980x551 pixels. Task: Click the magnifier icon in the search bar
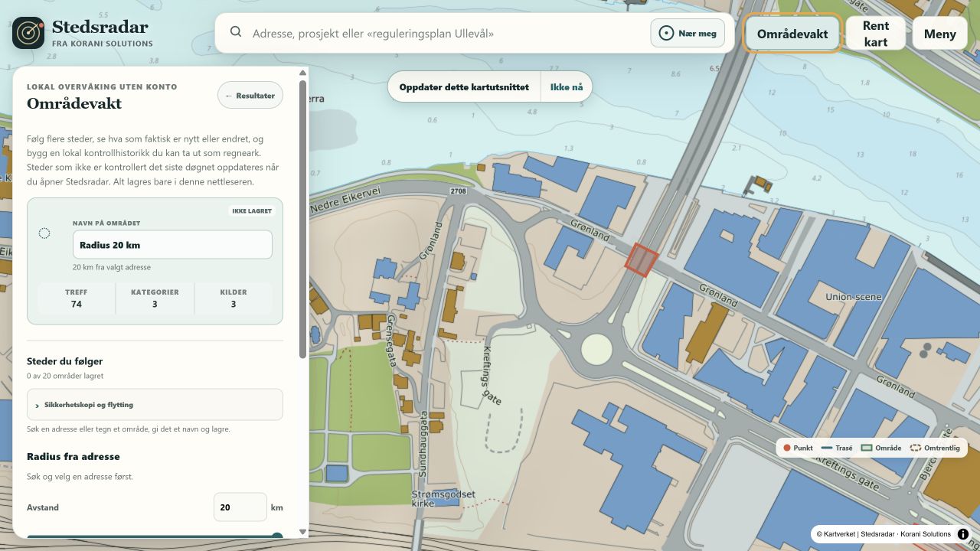pyautogui.click(x=236, y=32)
